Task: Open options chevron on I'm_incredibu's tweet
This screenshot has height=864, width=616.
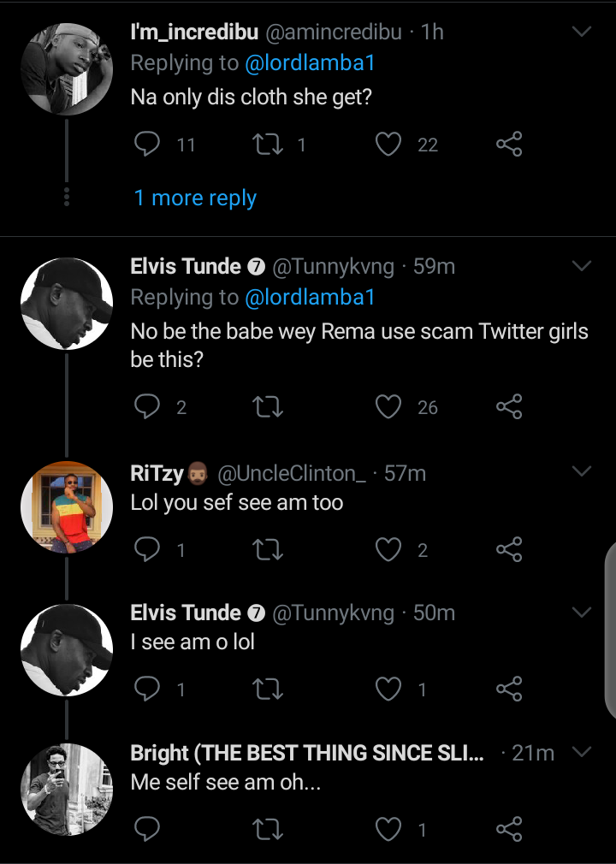Action: (x=582, y=32)
